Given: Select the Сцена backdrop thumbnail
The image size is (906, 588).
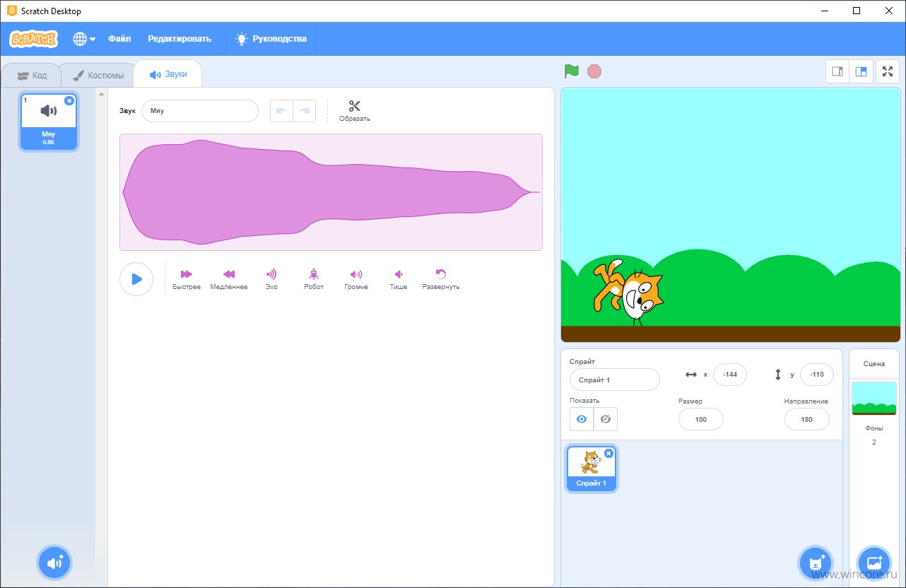Looking at the screenshot, I should (874, 399).
